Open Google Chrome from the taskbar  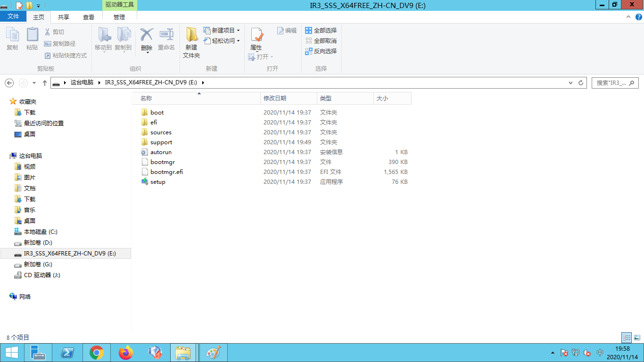pyautogui.click(x=97, y=353)
